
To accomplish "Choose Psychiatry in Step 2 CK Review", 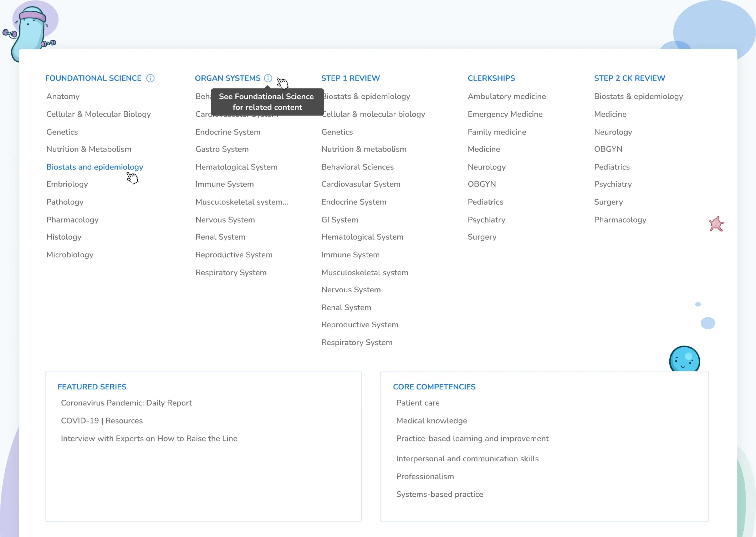I will tap(613, 184).
